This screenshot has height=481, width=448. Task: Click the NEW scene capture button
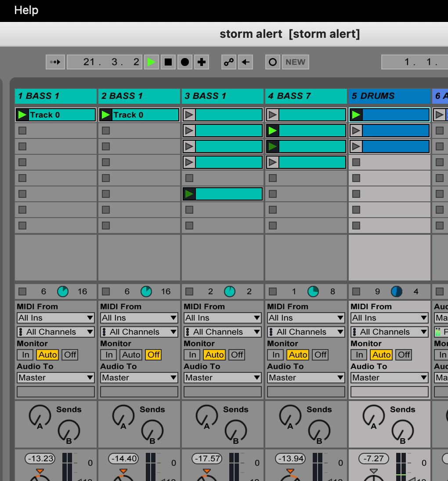pos(296,62)
